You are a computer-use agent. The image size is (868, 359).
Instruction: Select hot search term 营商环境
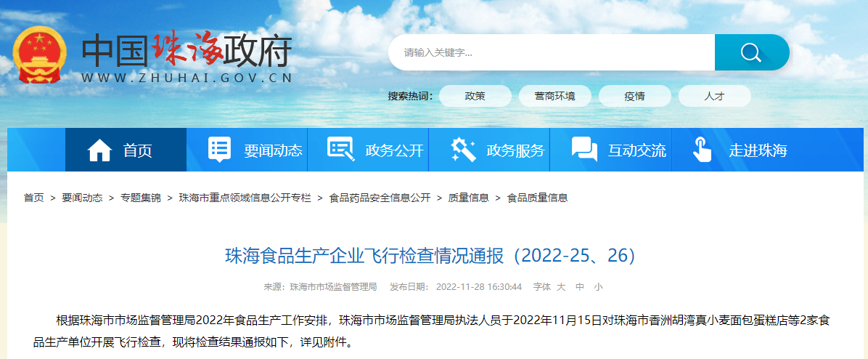tap(554, 96)
